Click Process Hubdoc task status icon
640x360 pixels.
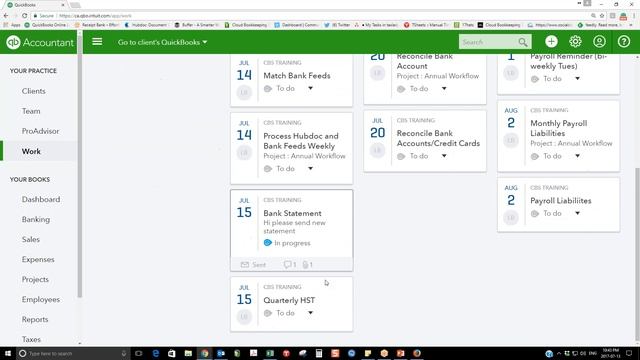[268, 169]
